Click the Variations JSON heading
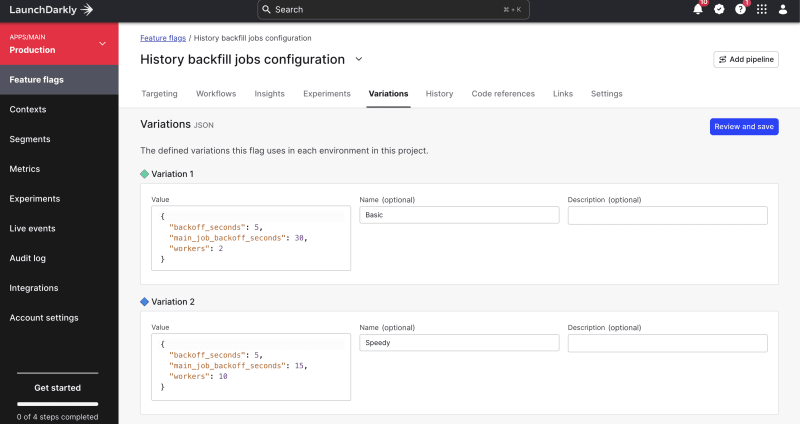Image resolution: width=800 pixels, height=424 pixels. click(x=177, y=124)
